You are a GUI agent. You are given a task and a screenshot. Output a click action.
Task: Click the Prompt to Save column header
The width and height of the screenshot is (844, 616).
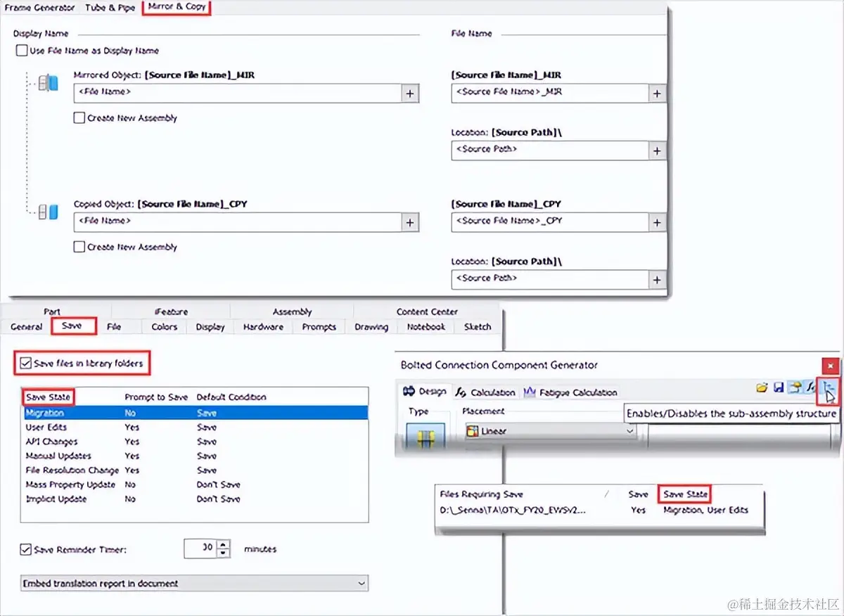point(156,397)
